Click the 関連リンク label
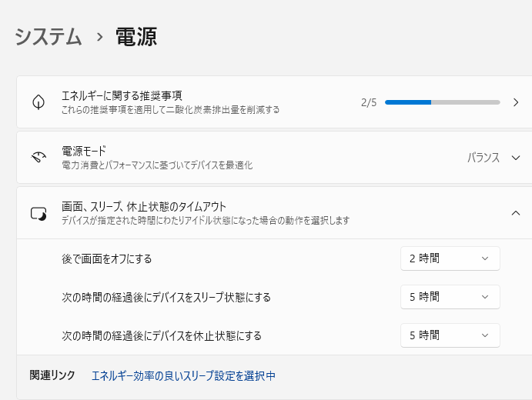The height and width of the screenshot is (400, 532). coord(52,376)
